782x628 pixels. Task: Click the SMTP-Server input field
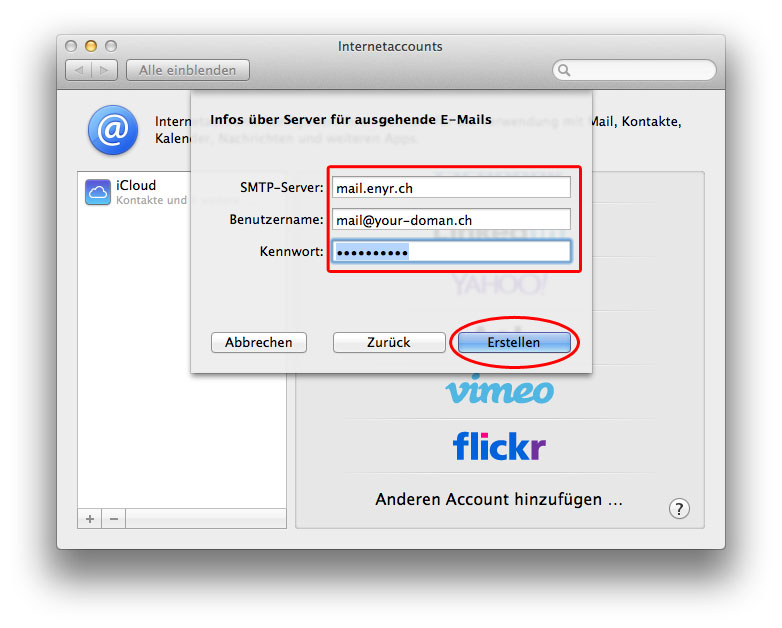450,187
